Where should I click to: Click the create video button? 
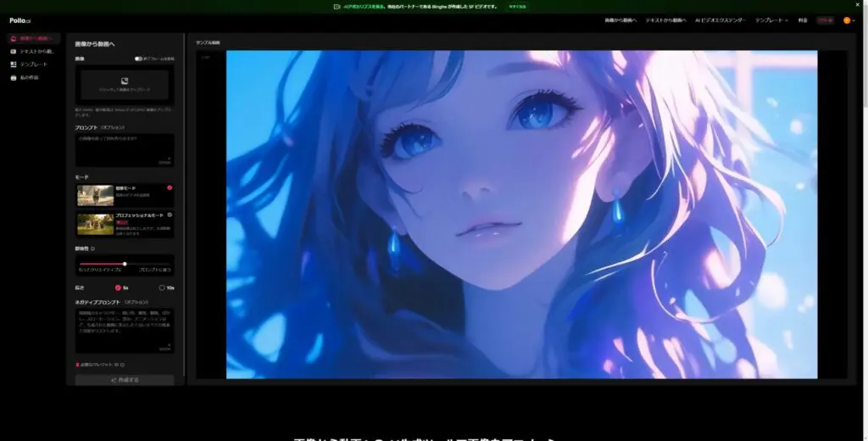(125, 380)
